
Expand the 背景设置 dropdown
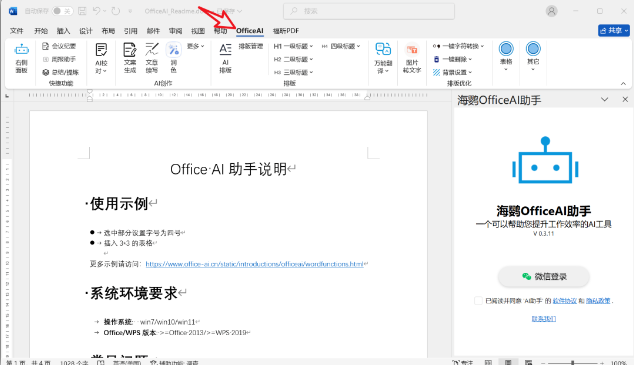452,72
